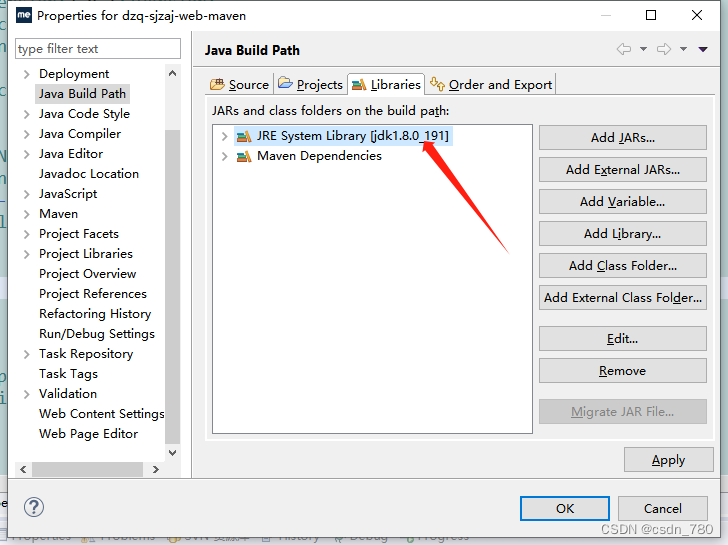Click the sidebar scroll right arrow
728x545 pixels.
click(156, 469)
